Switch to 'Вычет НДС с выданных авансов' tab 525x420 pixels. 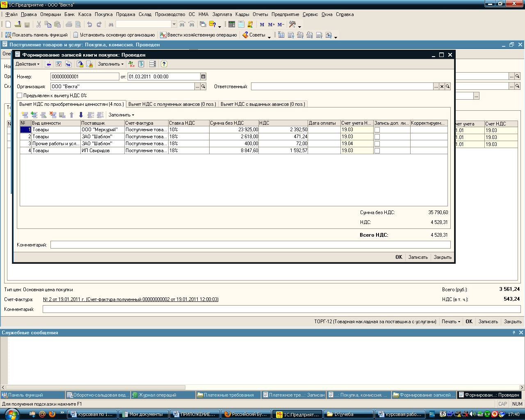pos(263,104)
